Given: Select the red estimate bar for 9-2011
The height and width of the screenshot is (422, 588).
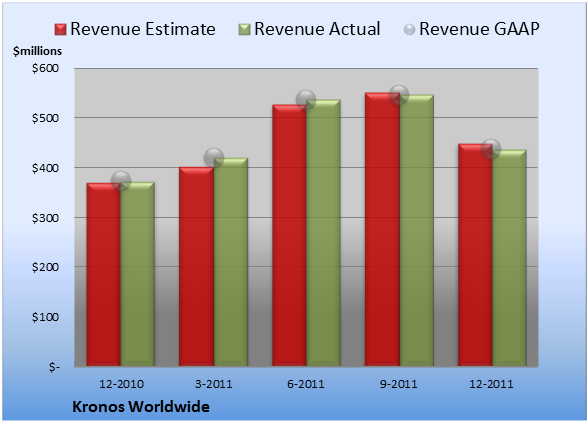Looking at the screenshot, I should (x=382, y=229).
